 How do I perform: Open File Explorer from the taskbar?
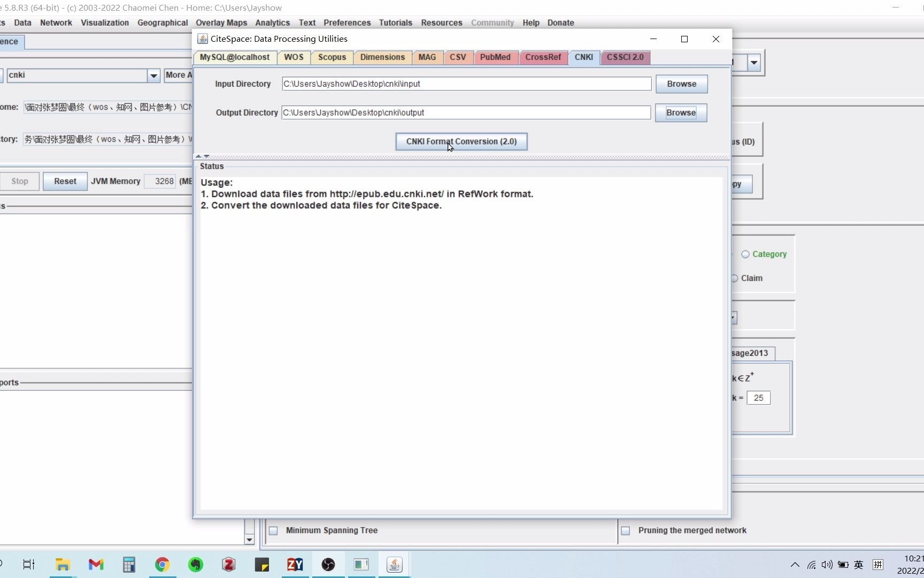(x=63, y=564)
